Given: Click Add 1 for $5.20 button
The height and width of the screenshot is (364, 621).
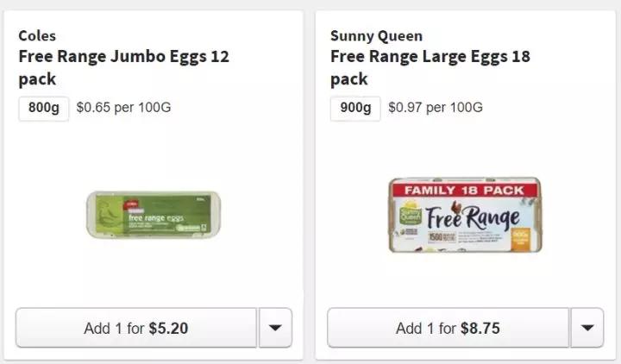Looking at the screenshot, I should tap(136, 328).
